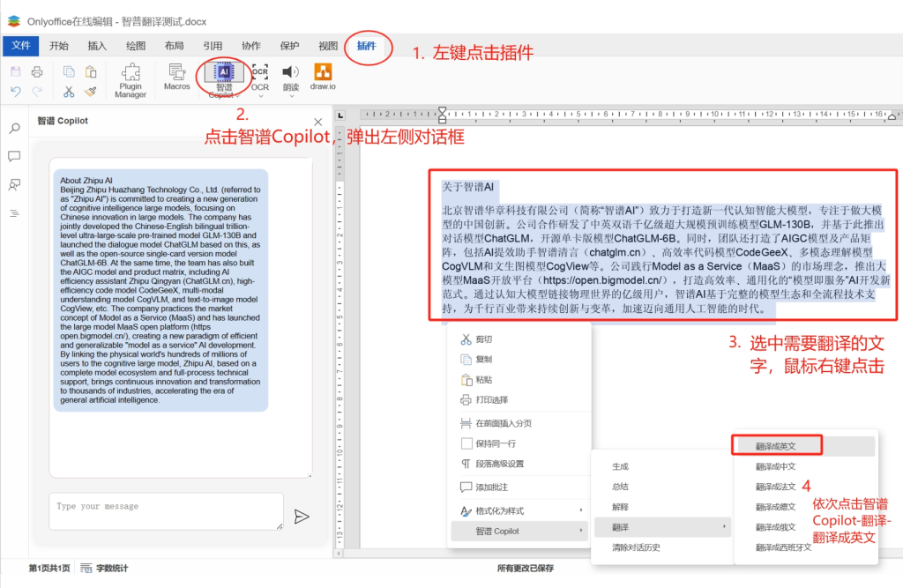Click the Copy style paintbrush icon

pyautogui.click(x=90, y=91)
